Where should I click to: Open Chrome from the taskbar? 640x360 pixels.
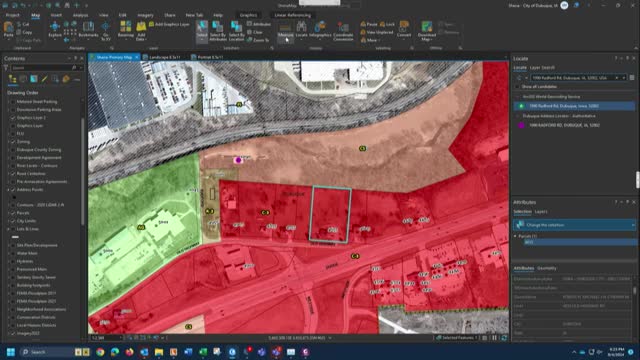[x=100, y=352]
